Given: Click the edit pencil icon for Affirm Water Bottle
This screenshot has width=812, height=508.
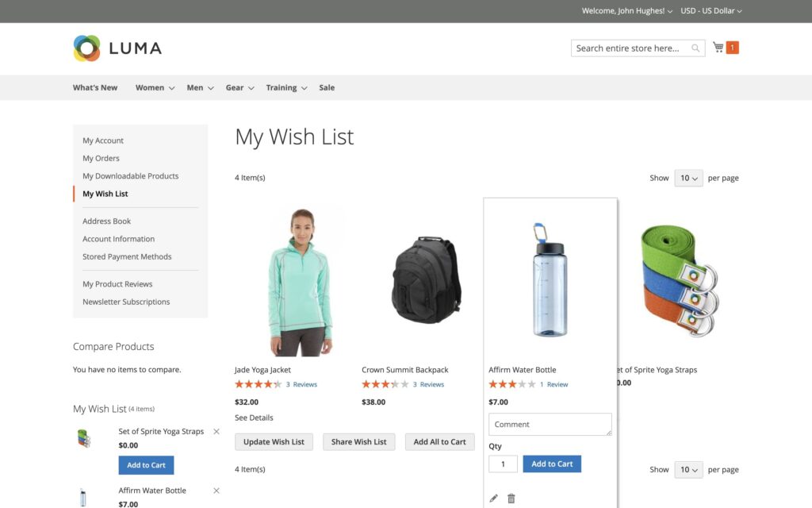Looking at the screenshot, I should pos(493,498).
